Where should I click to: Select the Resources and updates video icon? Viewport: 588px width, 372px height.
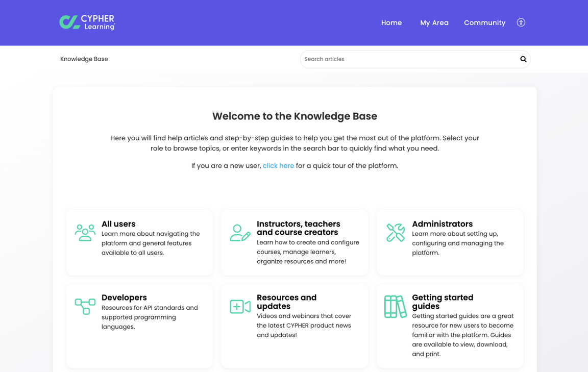point(239,305)
